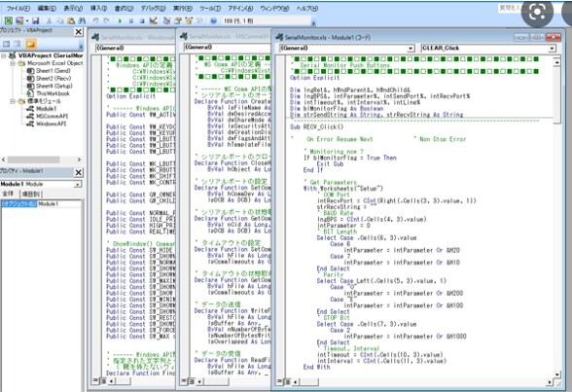The width and height of the screenshot is (572, 392).
Task: Click Procedure View button in Module1 window
Action: point(280,382)
